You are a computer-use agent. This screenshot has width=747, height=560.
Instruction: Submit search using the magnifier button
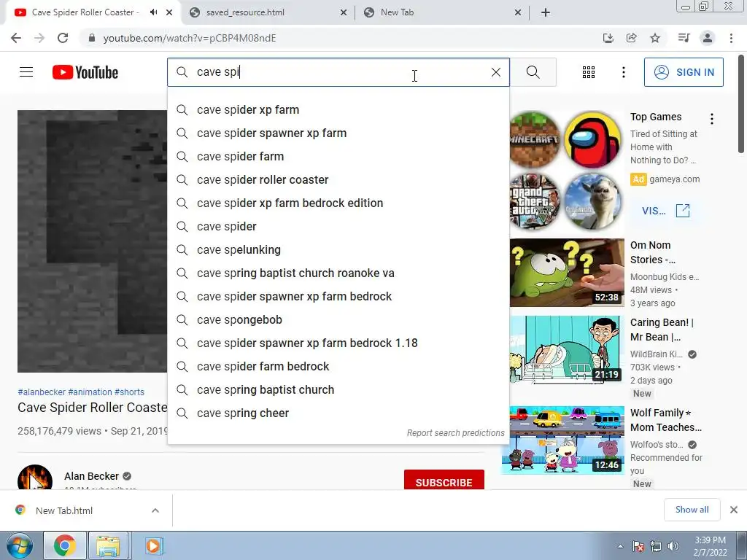point(533,72)
